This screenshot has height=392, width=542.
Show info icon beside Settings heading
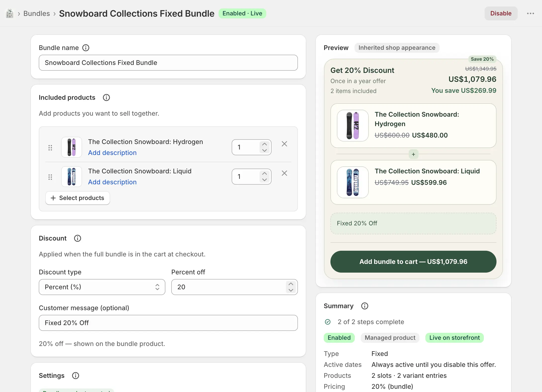76,376
